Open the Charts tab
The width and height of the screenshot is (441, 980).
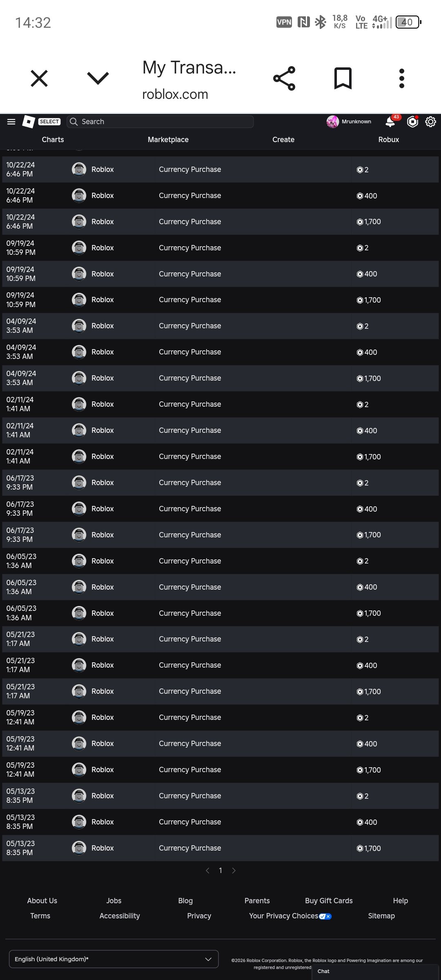53,140
